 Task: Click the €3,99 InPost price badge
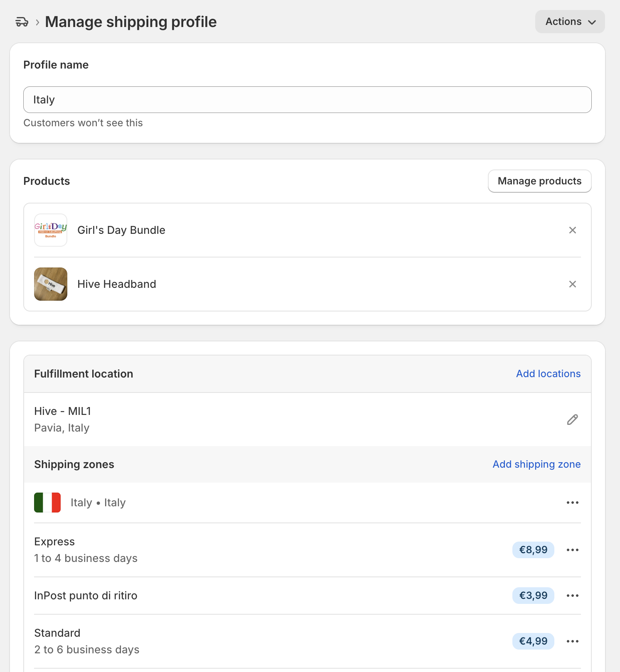coord(533,596)
